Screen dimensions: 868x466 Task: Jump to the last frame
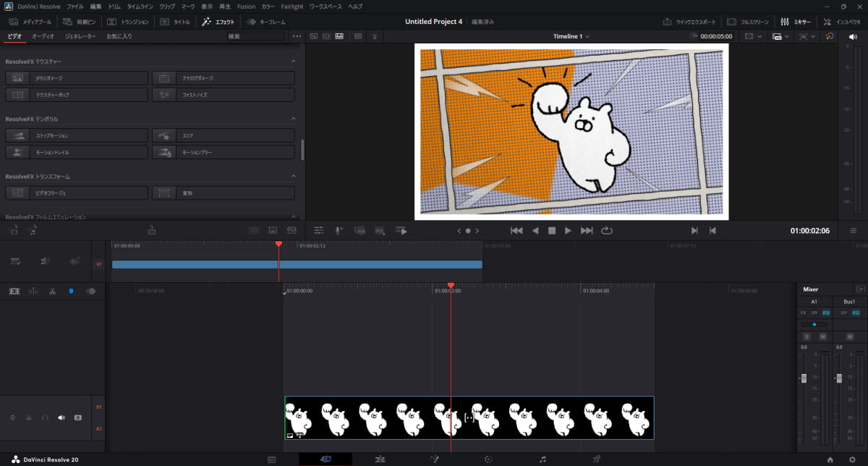tap(587, 230)
